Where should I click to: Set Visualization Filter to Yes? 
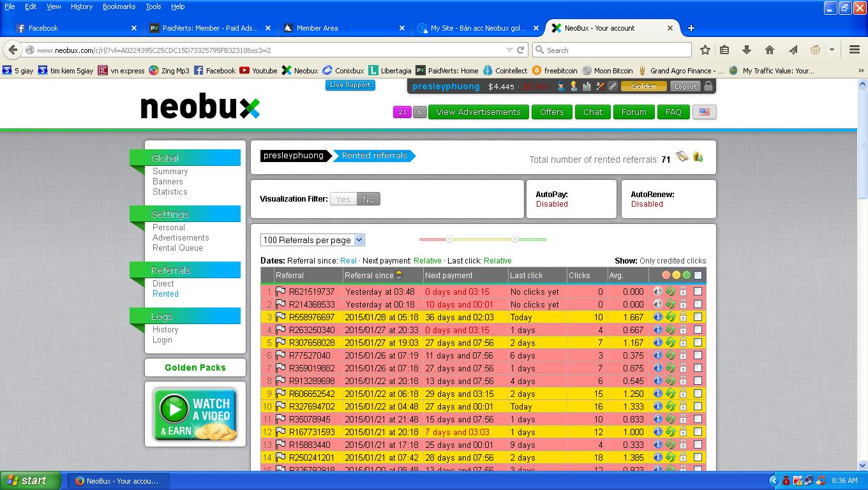tap(343, 199)
